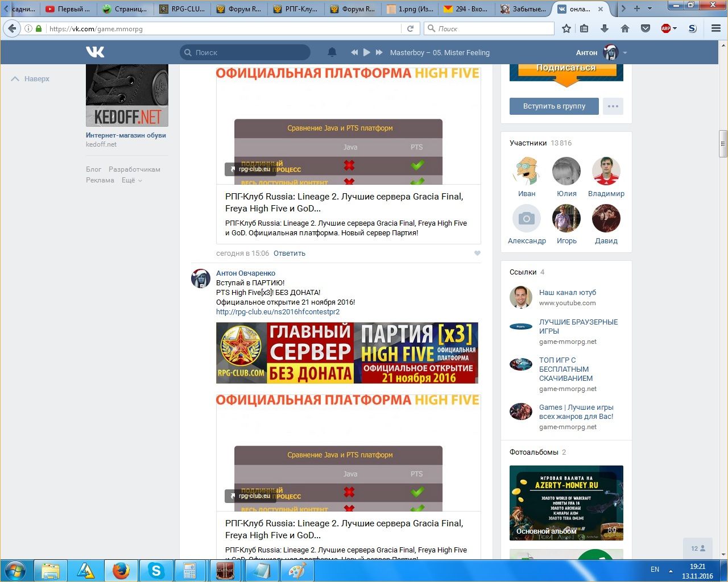The image size is (728, 582).
Task: Click Наверх to return to top
Action: click(x=31, y=79)
